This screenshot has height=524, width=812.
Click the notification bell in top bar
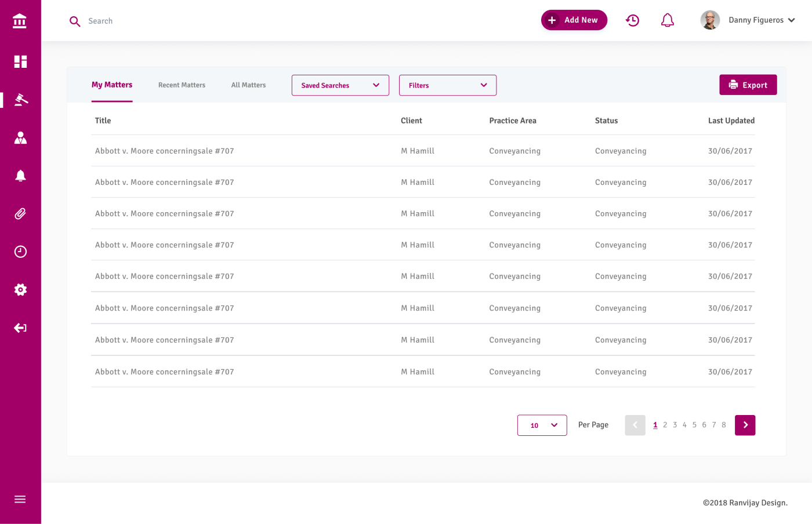tap(668, 20)
